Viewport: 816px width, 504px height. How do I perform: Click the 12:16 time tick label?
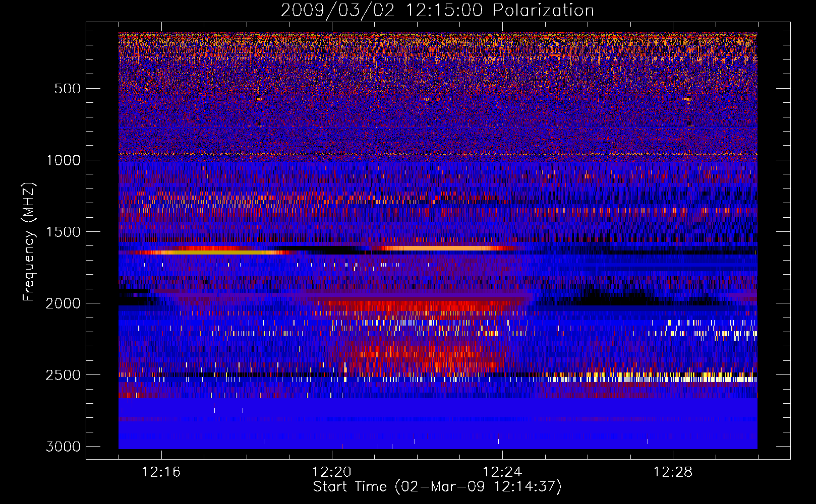click(161, 472)
